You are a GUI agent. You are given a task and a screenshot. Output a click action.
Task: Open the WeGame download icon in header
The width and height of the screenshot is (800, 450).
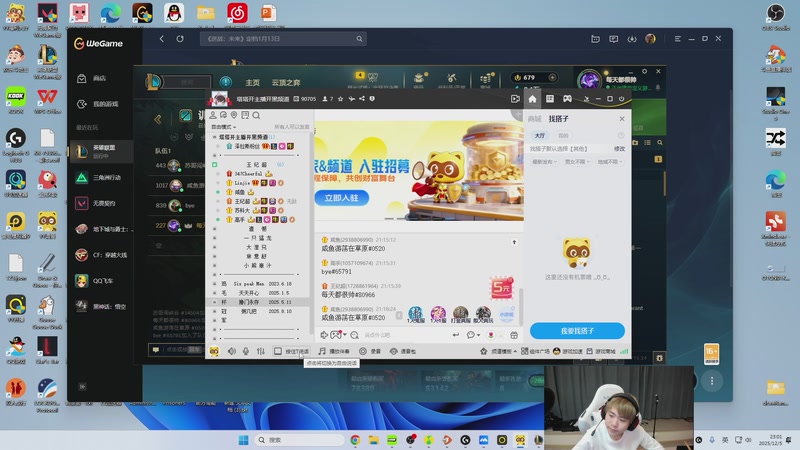(x=632, y=39)
